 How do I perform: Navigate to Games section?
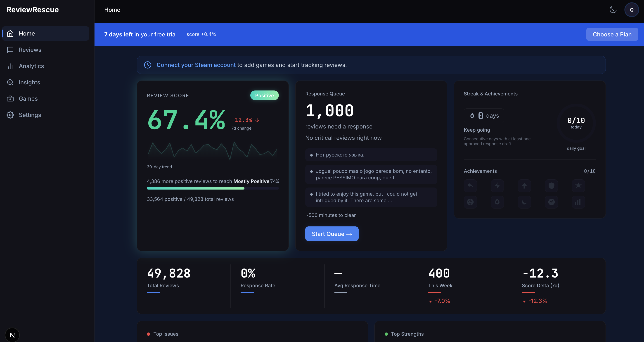[28, 98]
